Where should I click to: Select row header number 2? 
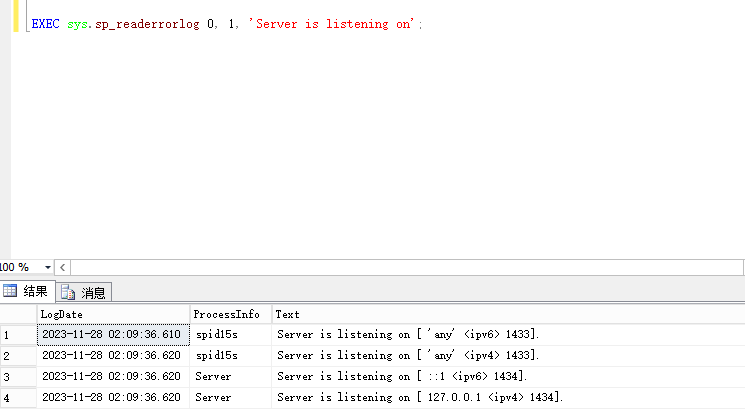(x=18, y=356)
